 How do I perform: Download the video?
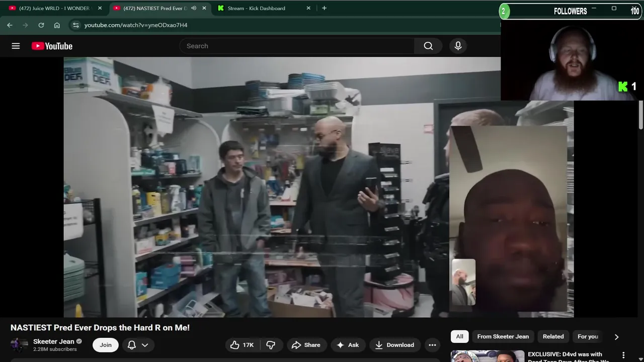point(395,345)
